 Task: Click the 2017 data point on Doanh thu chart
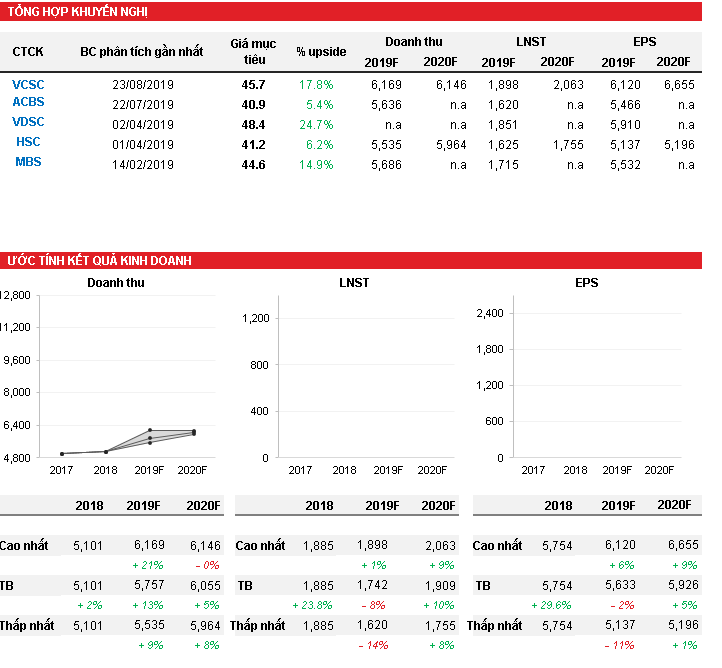[x=62, y=454]
